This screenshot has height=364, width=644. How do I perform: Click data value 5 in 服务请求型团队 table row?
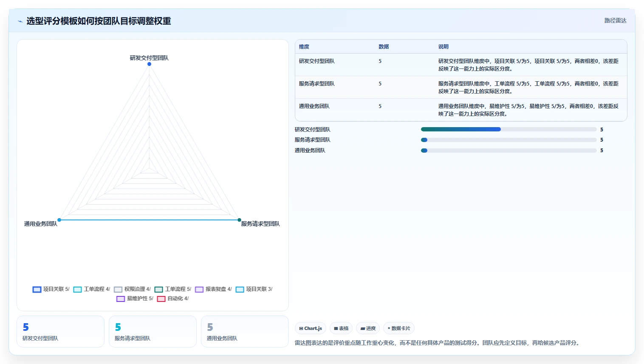coord(380,84)
